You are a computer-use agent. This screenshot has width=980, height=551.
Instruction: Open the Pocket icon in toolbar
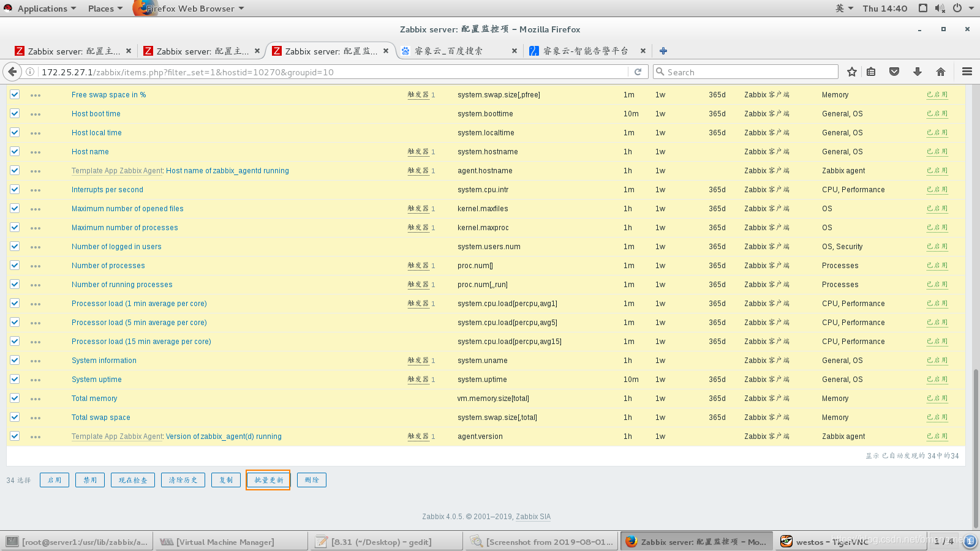click(x=894, y=72)
